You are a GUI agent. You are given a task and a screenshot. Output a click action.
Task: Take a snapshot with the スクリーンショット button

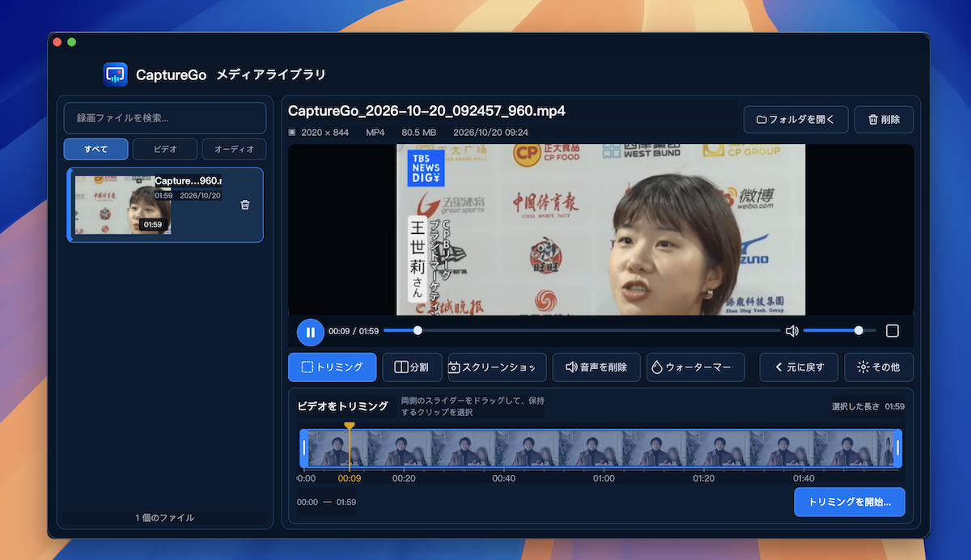(496, 367)
